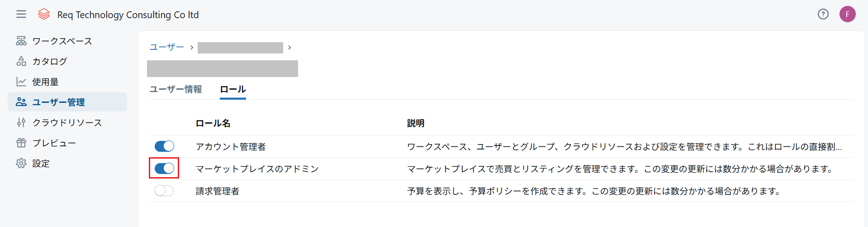This screenshot has height=227, width=868.
Task: Open the user avatar menu
Action: click(x=847, y=14)
